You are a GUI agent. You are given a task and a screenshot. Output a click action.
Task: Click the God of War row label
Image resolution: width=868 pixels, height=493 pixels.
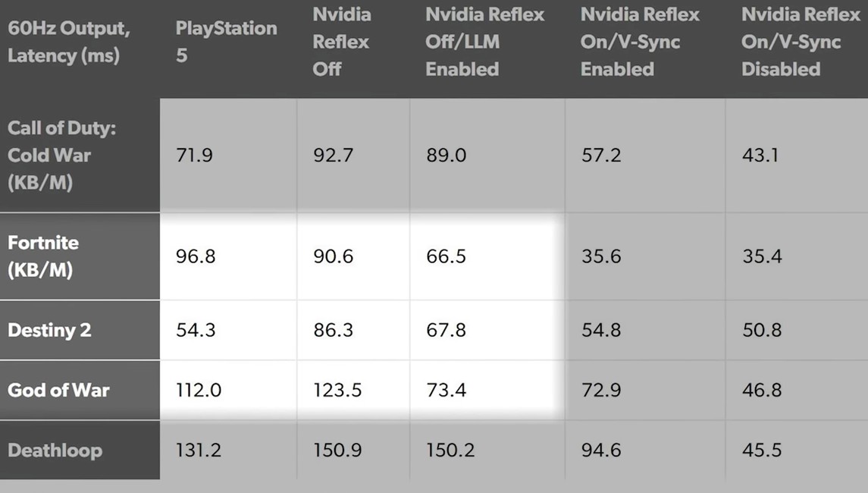[58, 390]
